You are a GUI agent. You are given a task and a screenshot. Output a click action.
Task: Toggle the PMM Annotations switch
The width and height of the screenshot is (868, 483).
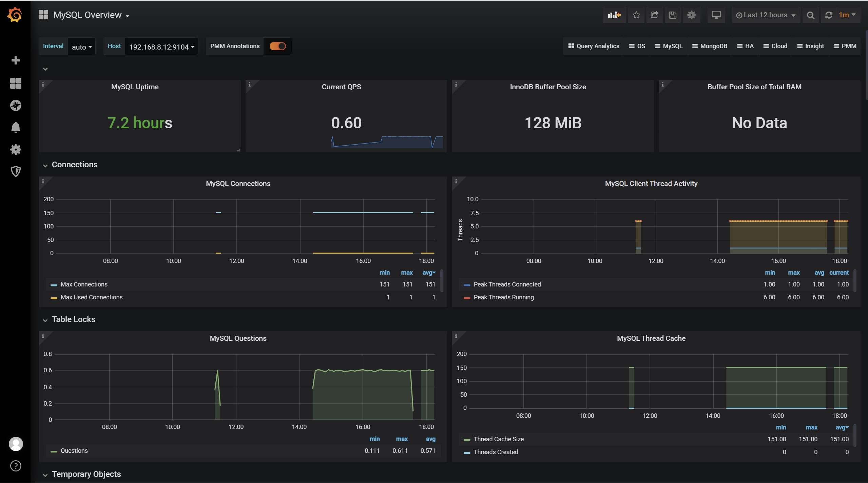[278, 46]
